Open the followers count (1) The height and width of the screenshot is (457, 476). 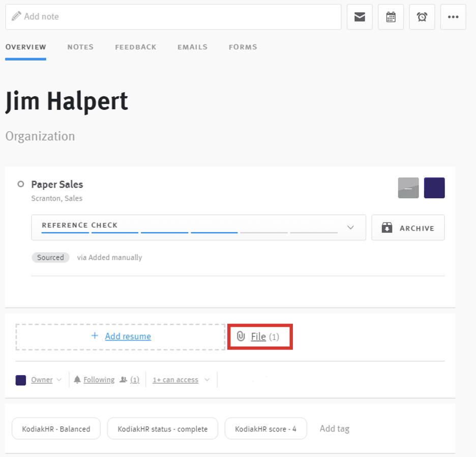click(x=135, y=380)
